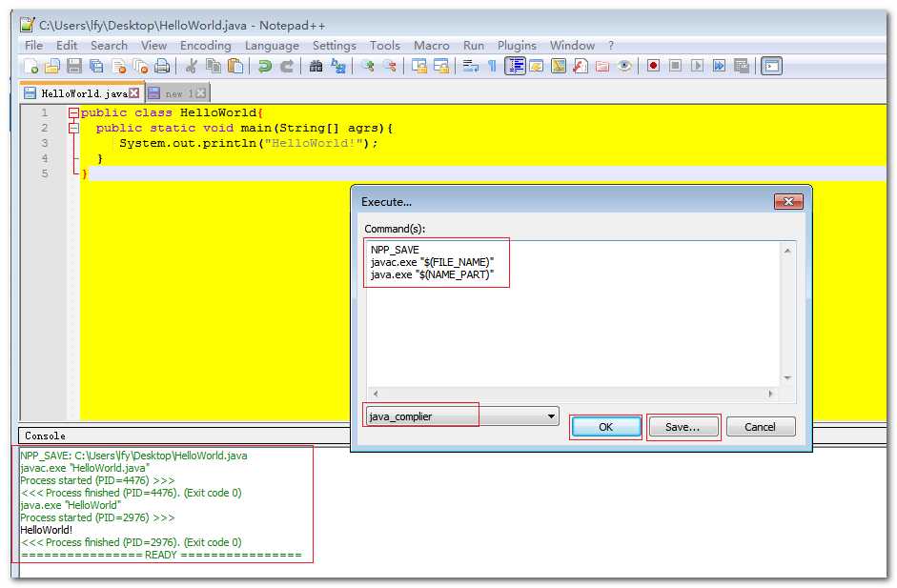Click the Save All toolbar icon

click(96, 67)
